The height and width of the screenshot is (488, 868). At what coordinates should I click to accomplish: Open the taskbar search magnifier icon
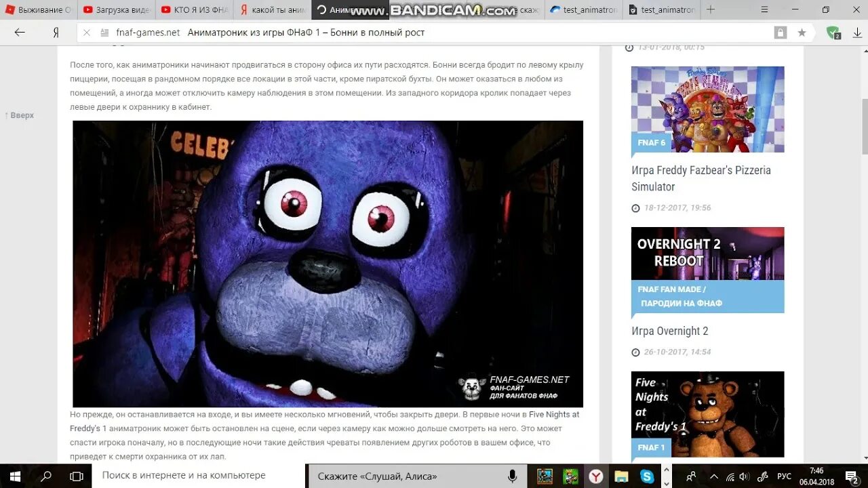click(x=46, y=476)
